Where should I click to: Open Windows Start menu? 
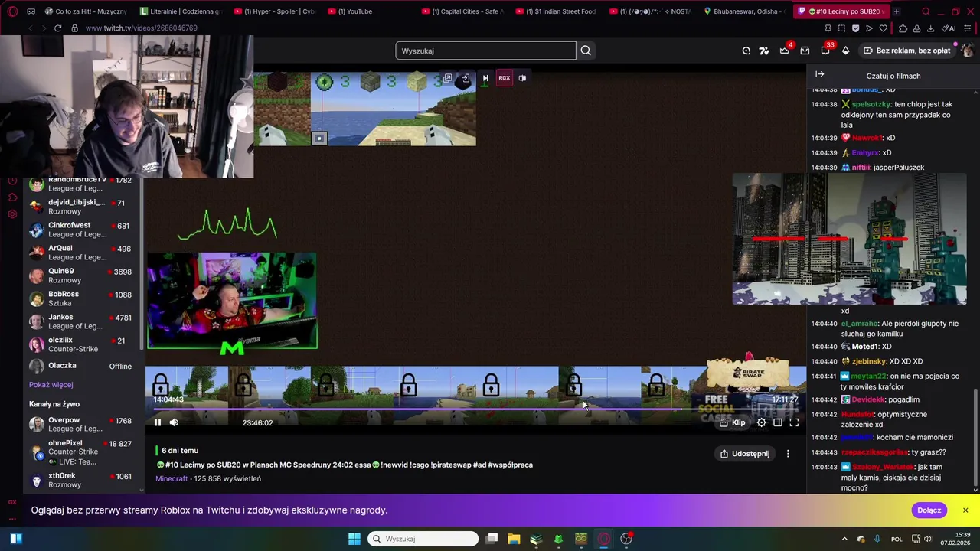(354, 539)
